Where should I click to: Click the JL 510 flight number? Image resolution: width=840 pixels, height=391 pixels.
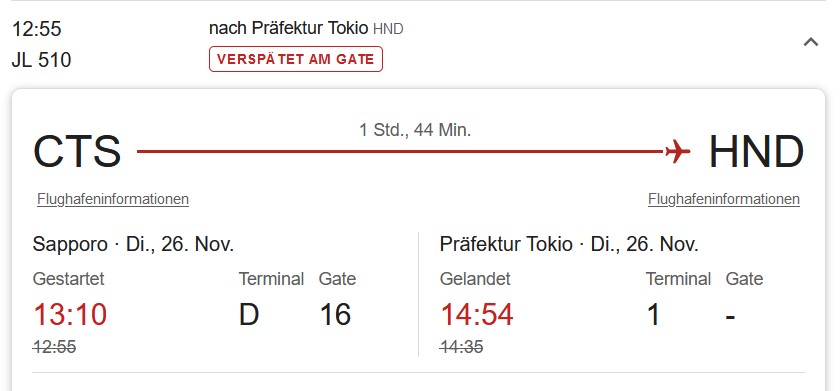click(x=41, y=60)
